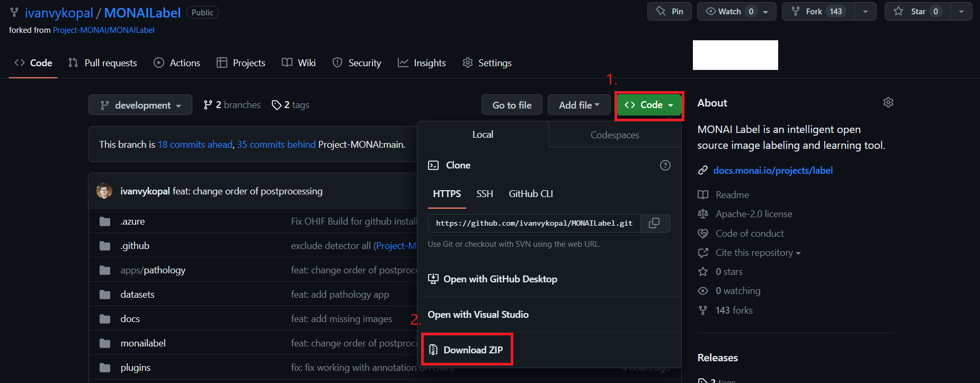The height and width of the screenshot is (383, 980).
Task: Open the 143 forks link
Action: 734,310
